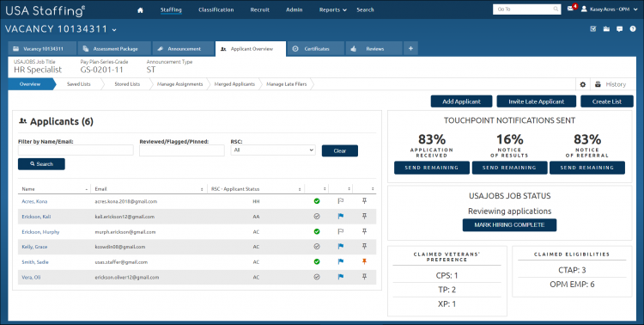The image size is (644, 325).
Task: Go to the Home icon
Action: coord(140,10)
